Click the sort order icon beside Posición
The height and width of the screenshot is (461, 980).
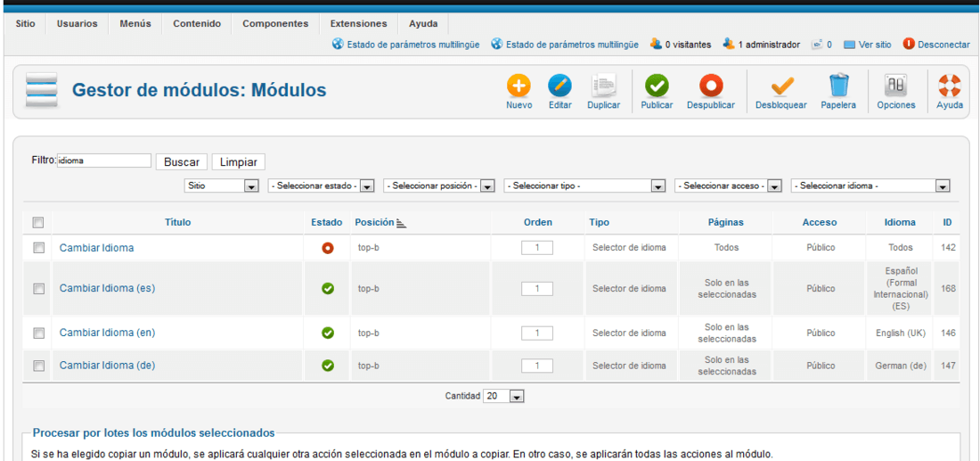[x=401, y=223]
